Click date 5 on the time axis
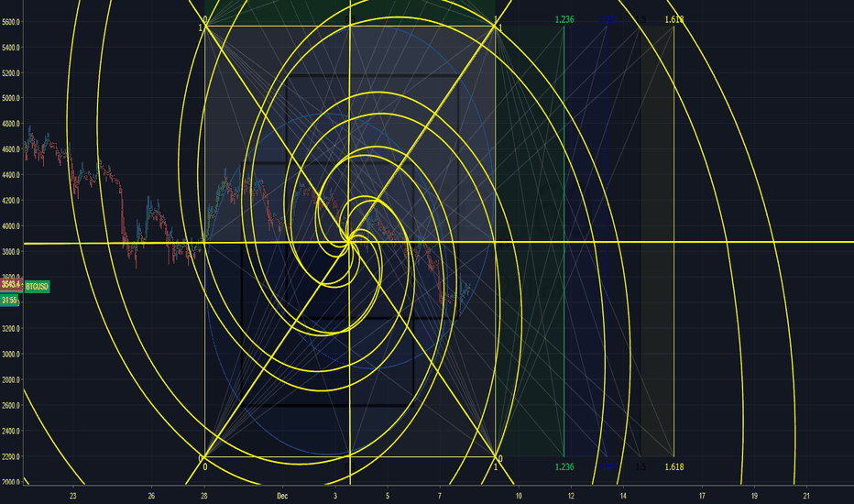This screenshot has height=504, width=854. click(388, 497)
